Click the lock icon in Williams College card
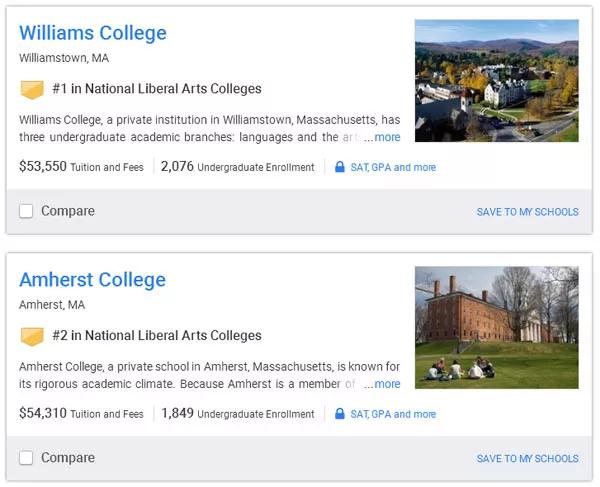Image resolution: width=600 pixels, height=487 pixels. pyautogui.click(x=340, y=168)
